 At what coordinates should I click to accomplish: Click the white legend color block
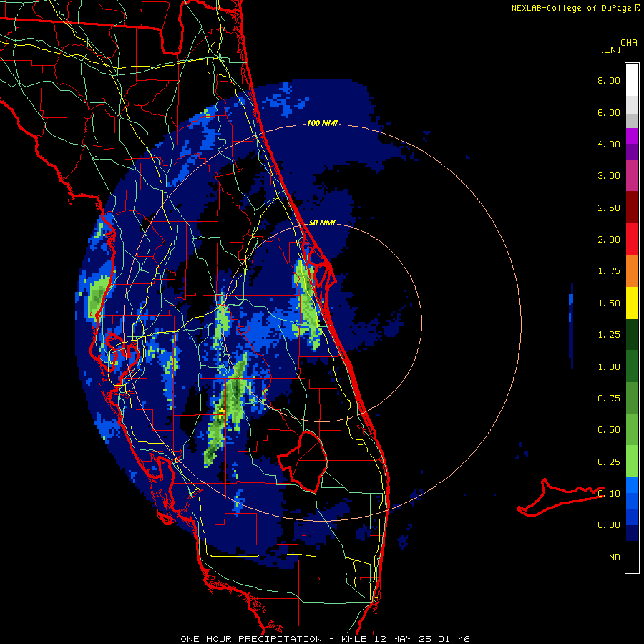(x=632, y=79)
